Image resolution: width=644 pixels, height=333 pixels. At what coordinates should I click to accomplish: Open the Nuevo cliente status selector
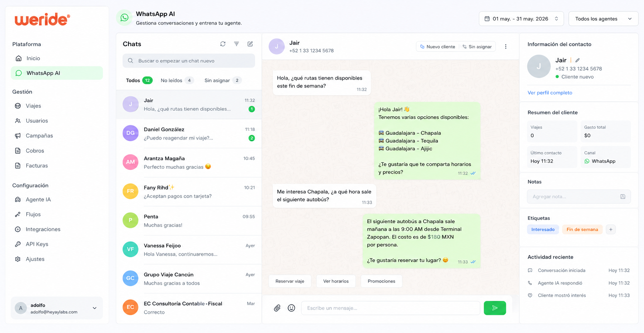click(437, 47)
